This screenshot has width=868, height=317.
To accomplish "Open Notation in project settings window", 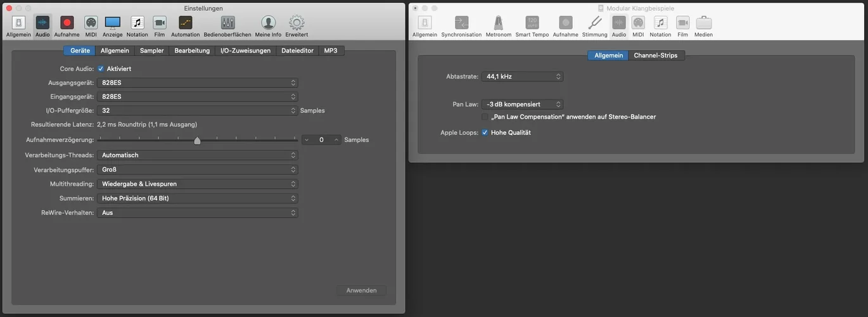I will [x=660, y=26].
